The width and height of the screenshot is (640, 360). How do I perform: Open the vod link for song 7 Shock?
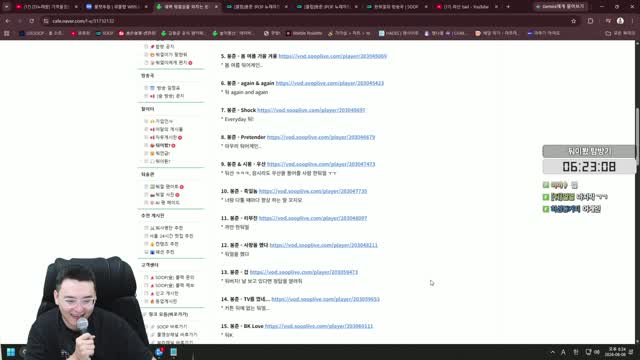pos(311,110)
